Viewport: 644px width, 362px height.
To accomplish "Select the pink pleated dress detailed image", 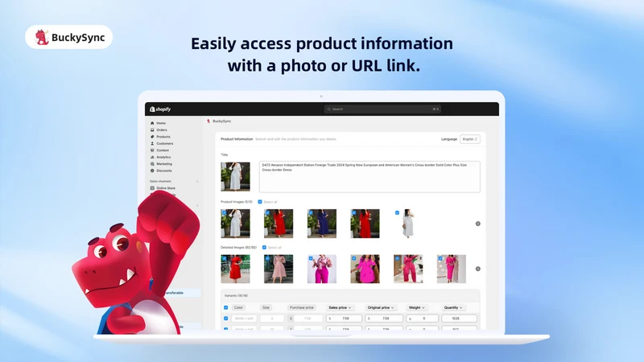I will coord(279,269).
